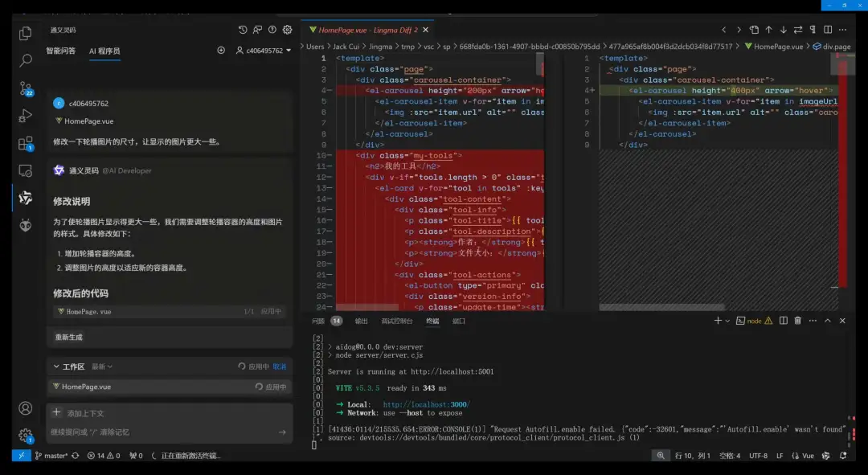Jump to previous change in diff
Viewport: 868px width, 475px height.
pos(769,30)
